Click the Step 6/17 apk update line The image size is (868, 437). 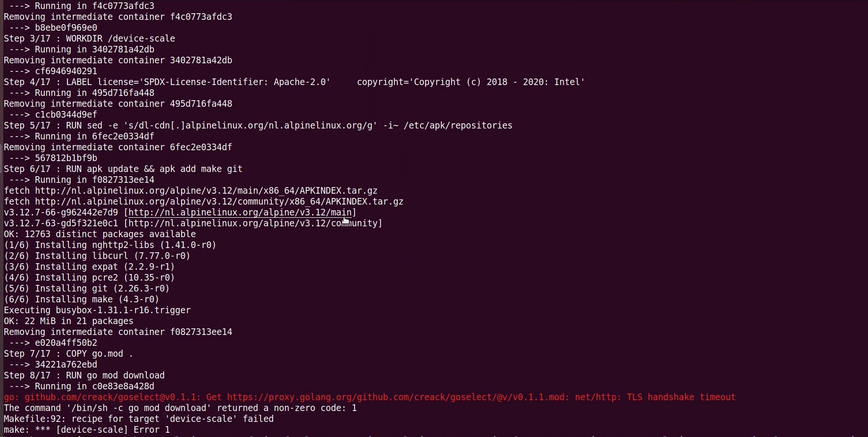(123, 169)
